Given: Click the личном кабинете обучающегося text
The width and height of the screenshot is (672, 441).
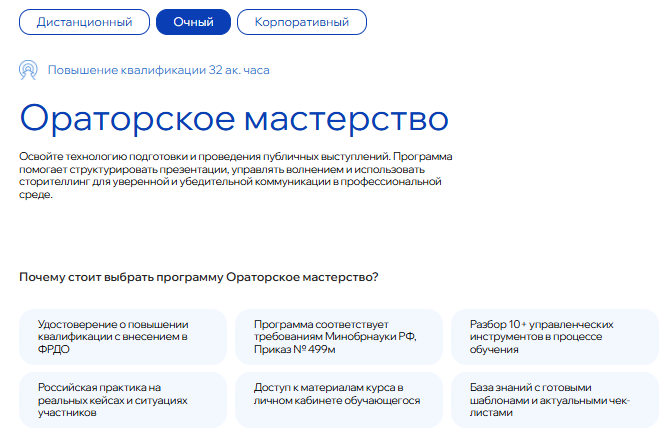Looking at the screenshot, I should [x=336, y=400].
